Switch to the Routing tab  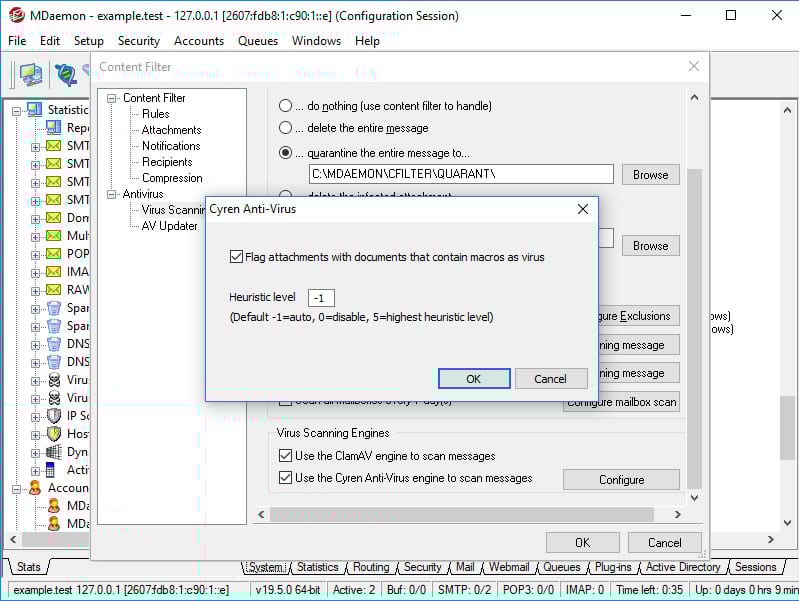click(x=371, y=567)
